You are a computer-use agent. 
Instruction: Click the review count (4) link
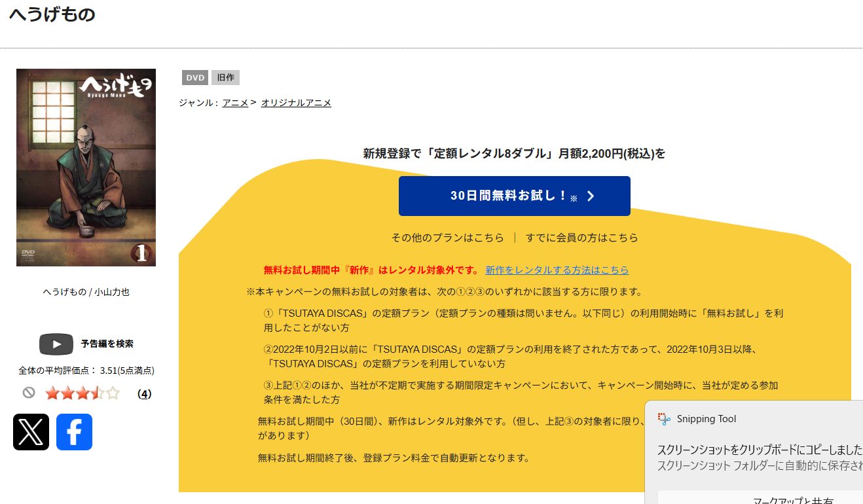tap(145, 394)
